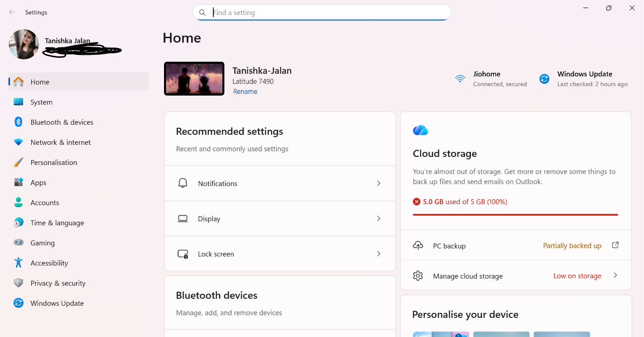The width and height of the screenshot is (644, 337).
Task: Click the Accounts person icon
Action: point(19,202)
